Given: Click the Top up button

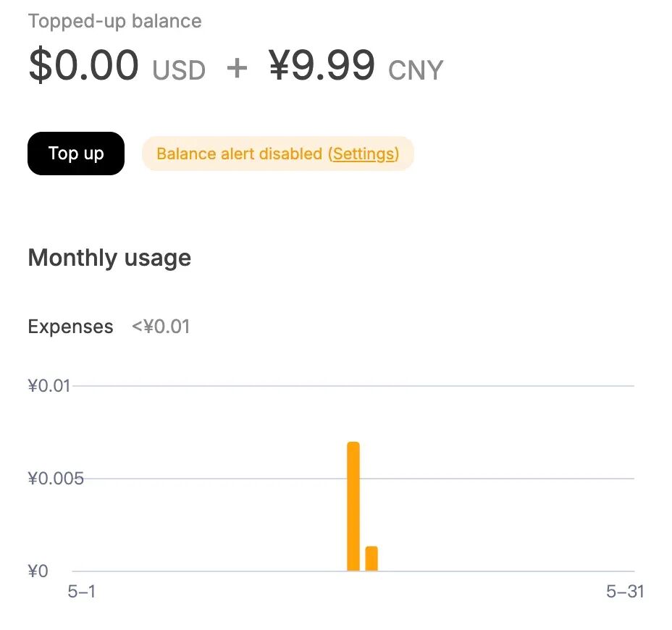Looking at the screenshot, I should pos(76,154).
